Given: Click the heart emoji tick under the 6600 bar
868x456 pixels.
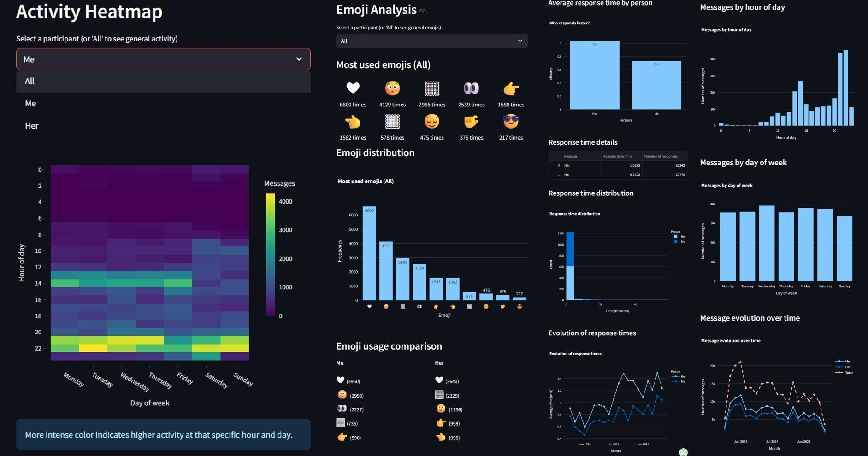Looking at the screenshot, I should [369, 306].
